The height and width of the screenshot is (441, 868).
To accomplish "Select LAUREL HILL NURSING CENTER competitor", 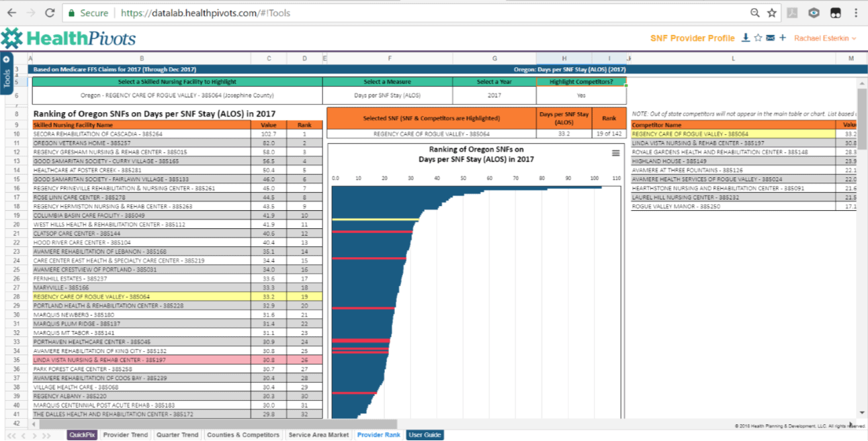I will point(733,197).
